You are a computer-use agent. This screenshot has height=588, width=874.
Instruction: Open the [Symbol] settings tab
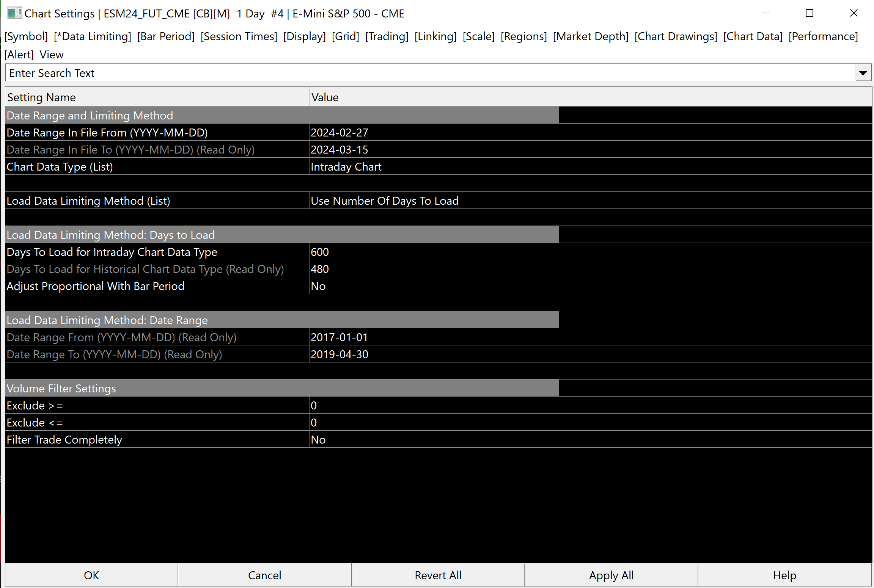(x=26, y=36)
